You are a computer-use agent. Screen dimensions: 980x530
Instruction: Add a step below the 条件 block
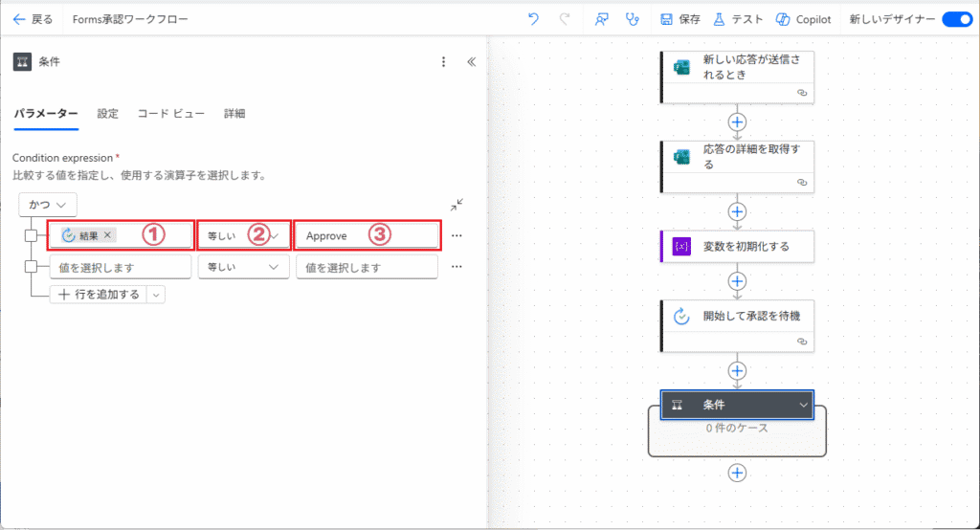point(737,474)
